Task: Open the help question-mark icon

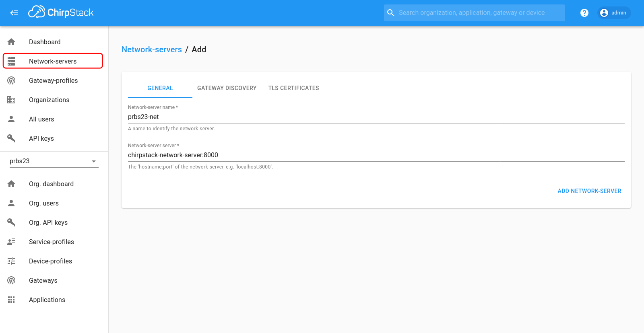Action: (x=584, y=13)
